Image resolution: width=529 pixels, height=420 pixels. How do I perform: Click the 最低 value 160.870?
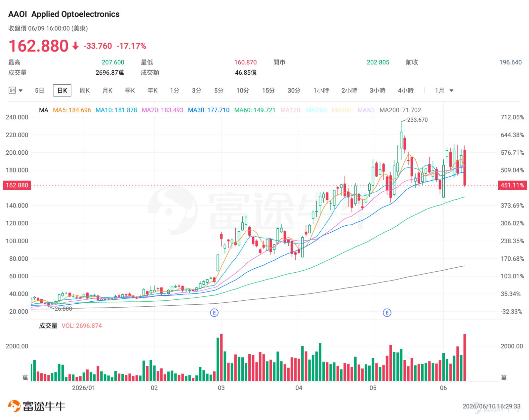246,62
